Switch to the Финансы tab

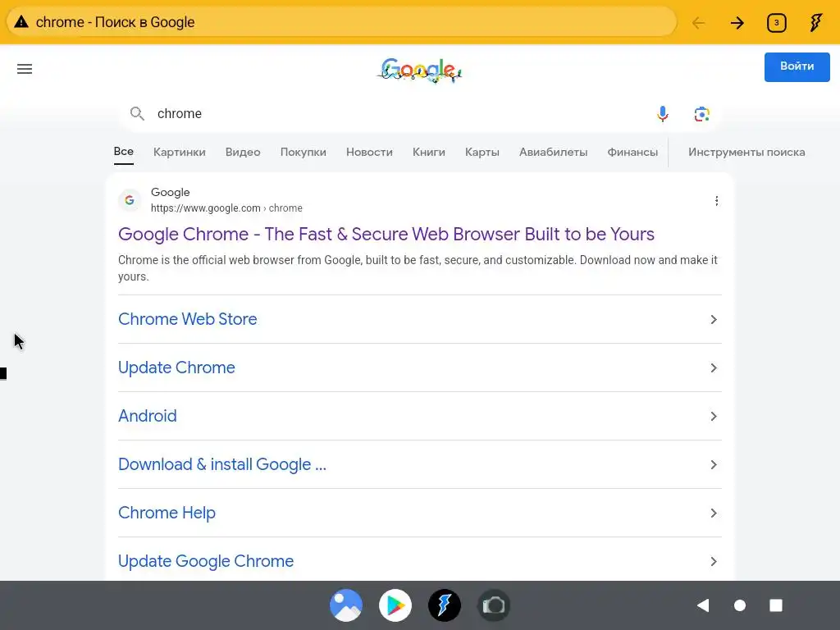[x=632, y=152]
